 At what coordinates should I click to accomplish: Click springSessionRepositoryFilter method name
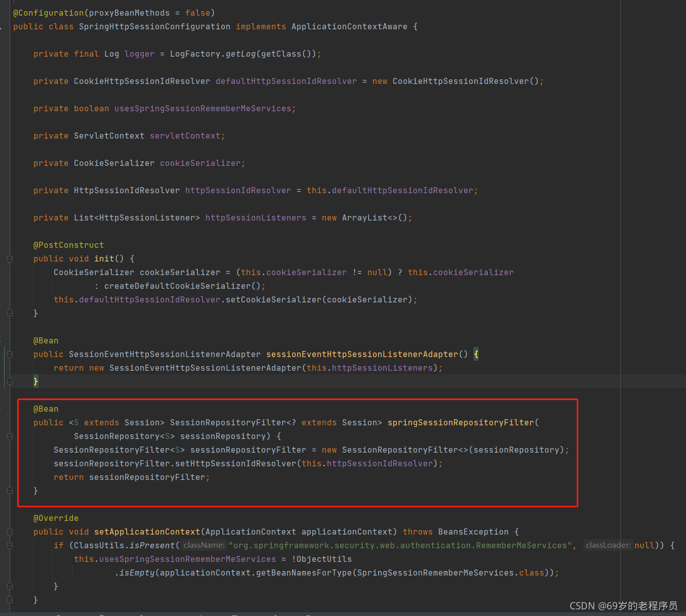460,423
